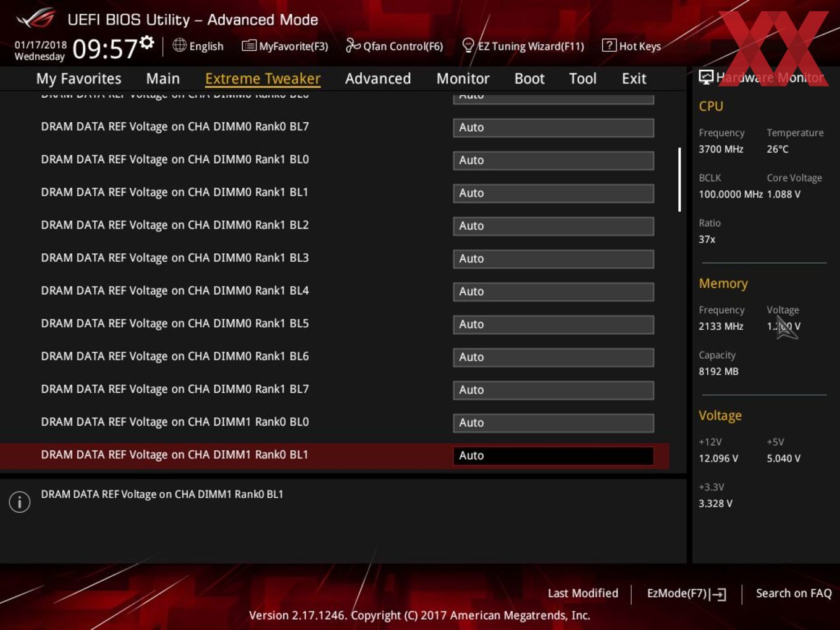Click the 01/17/2018 date text

coord(40,44)
